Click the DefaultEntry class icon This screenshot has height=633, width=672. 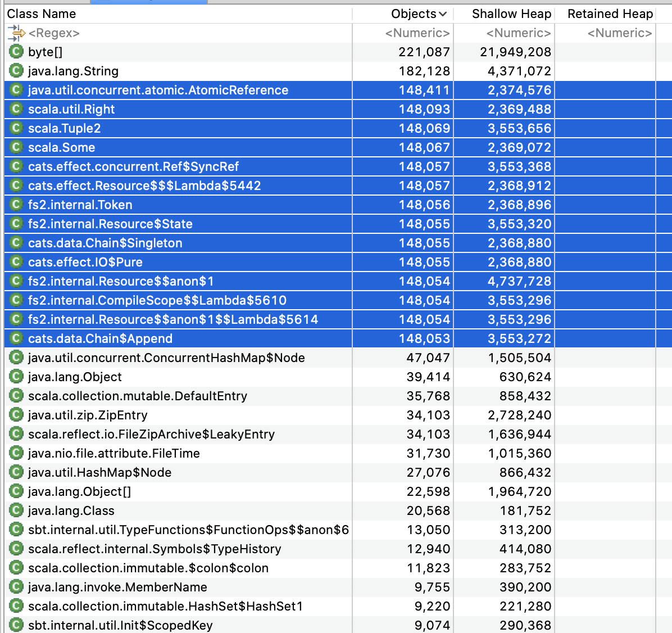[x=16, y=396]
